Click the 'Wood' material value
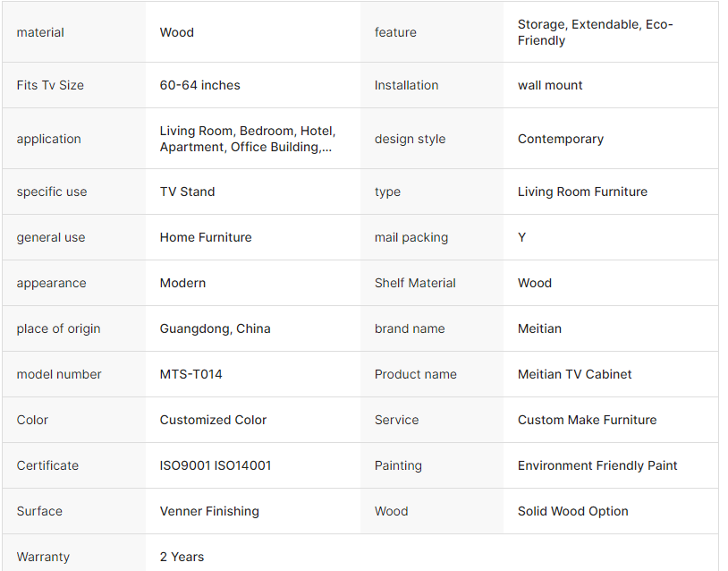The image size is (728, 571). [x=177, y=32]
